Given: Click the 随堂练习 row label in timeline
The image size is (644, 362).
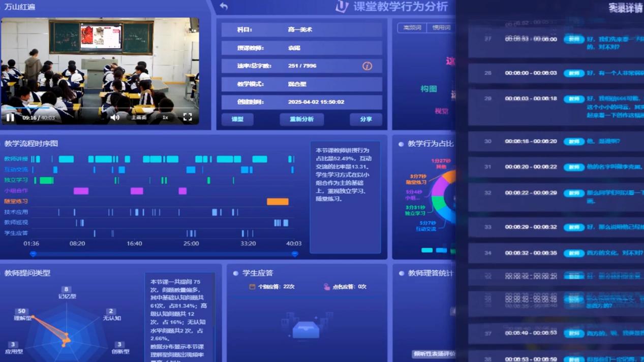Looking at the screenshot, I should [16, 202].
